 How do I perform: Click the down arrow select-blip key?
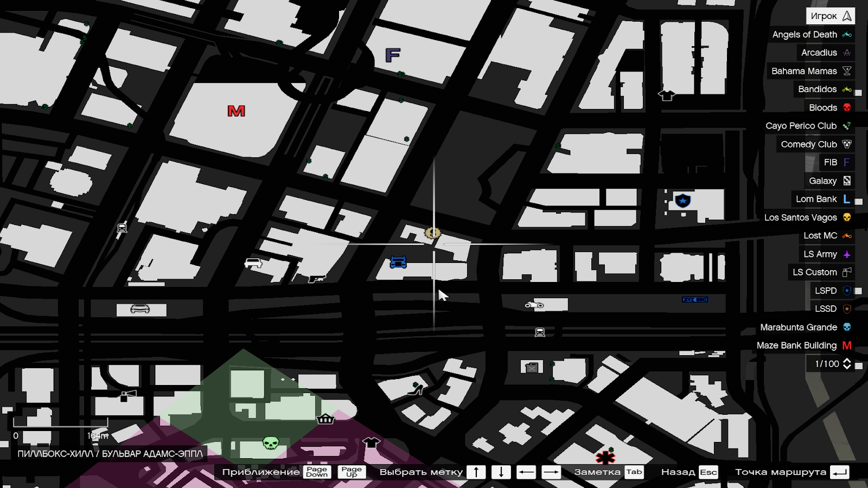501,472
